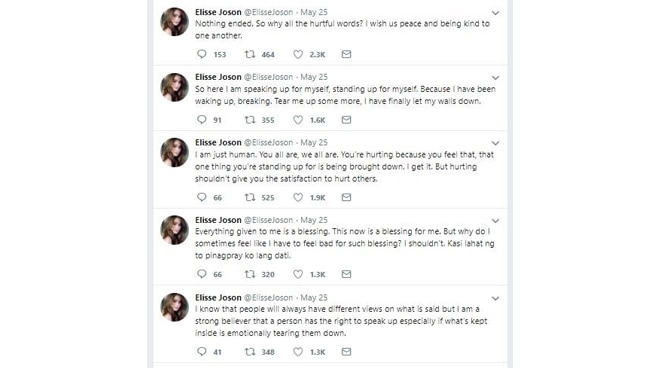This screenshot has width=660, height=368.
Task: Expand the chevron on the "Everything given to me" tweet
Action: coord(495,221)
